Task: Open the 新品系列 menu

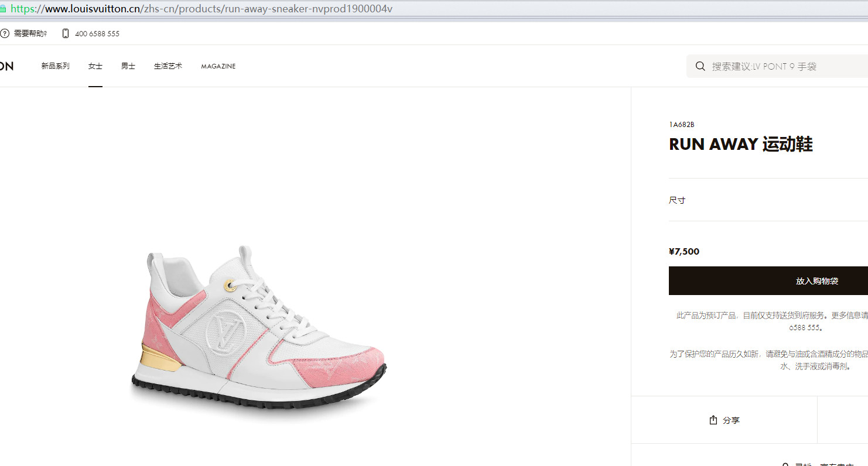Action: (x=55, y=66)
